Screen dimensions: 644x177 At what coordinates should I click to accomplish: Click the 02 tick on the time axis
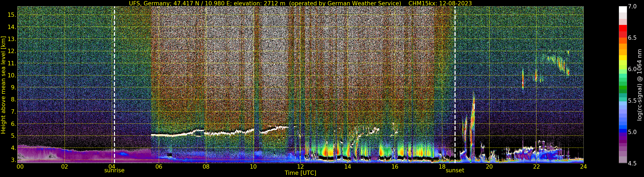click(x=65, y=167)
